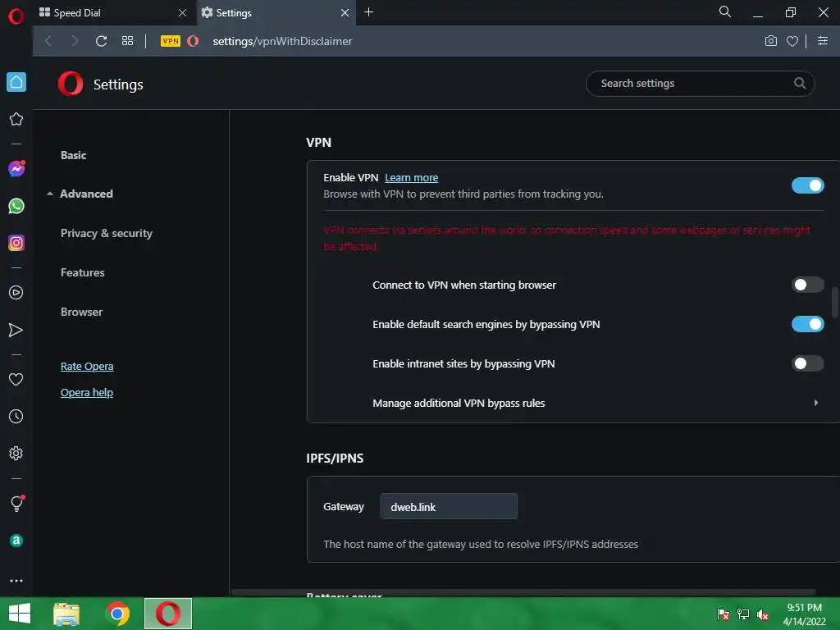Collapse the Advanced section arrow
840x630 pixels.
pos(50,194)
